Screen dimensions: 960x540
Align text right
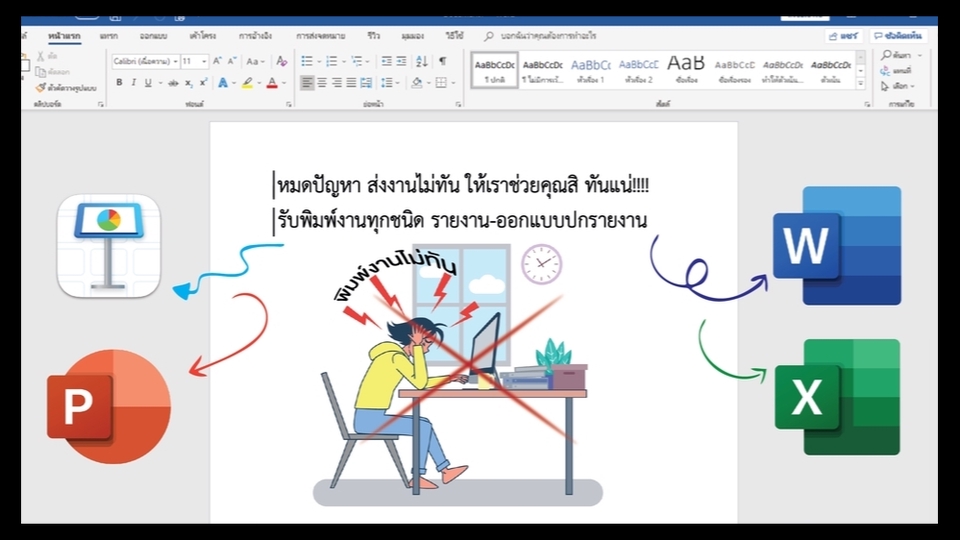pyautogui.click(x=337, y=83)
